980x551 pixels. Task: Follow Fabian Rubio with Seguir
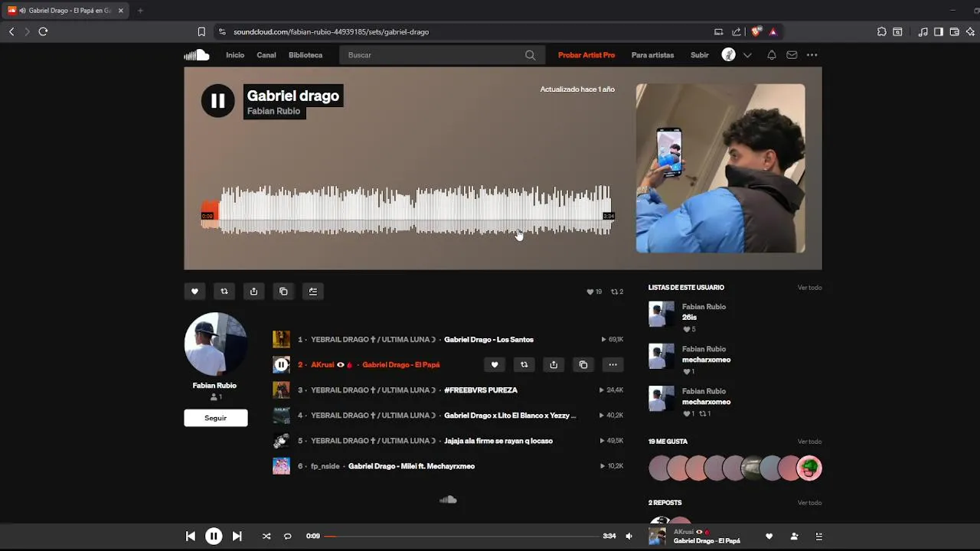pyautogui.click(x=216, y=418)
